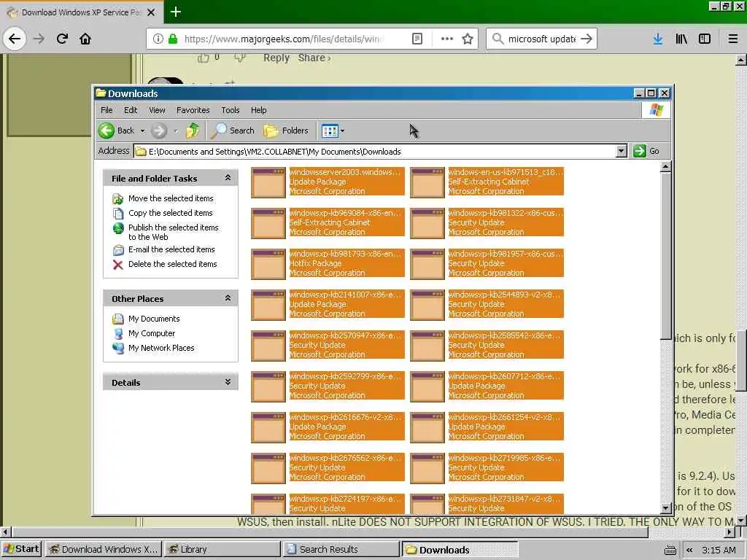Click the Downloads window scroll down arrow
Viewport: 747px width, 560px height.
point(666,507)
